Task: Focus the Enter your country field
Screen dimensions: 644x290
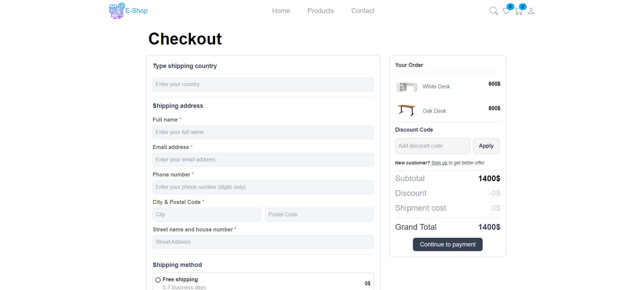Action: (263, 84)
